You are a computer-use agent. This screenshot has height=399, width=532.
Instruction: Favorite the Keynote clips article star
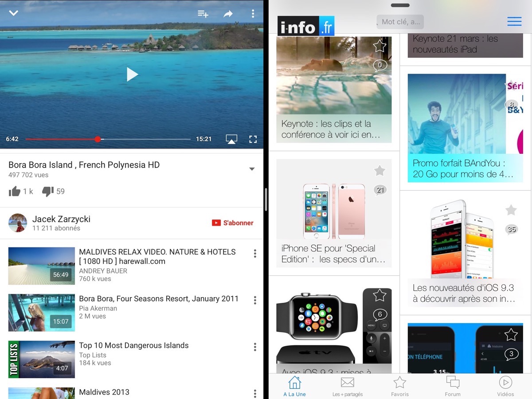click(x=379, y=46)
